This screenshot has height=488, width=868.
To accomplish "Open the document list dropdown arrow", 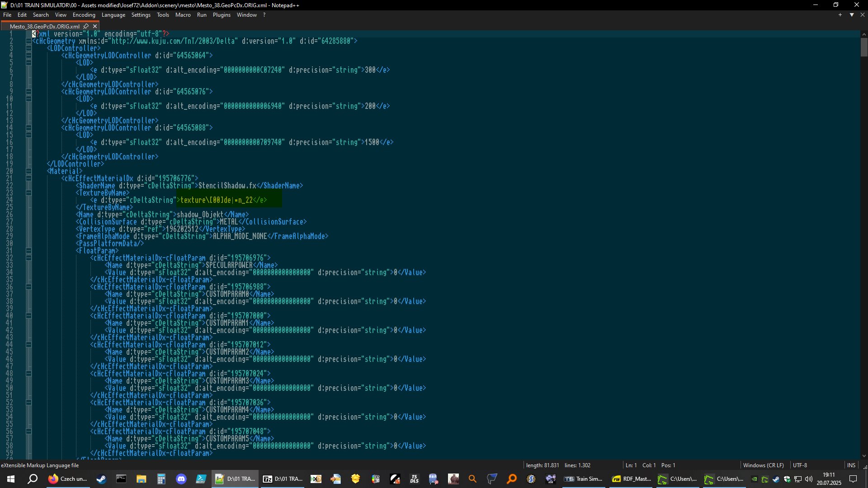I will 852,15.
